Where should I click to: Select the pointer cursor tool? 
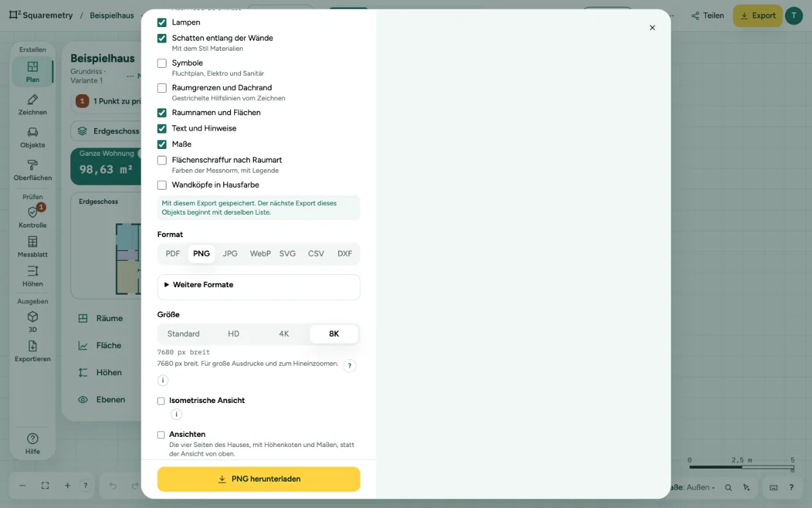pyautogui.click(x=746, y=487)
